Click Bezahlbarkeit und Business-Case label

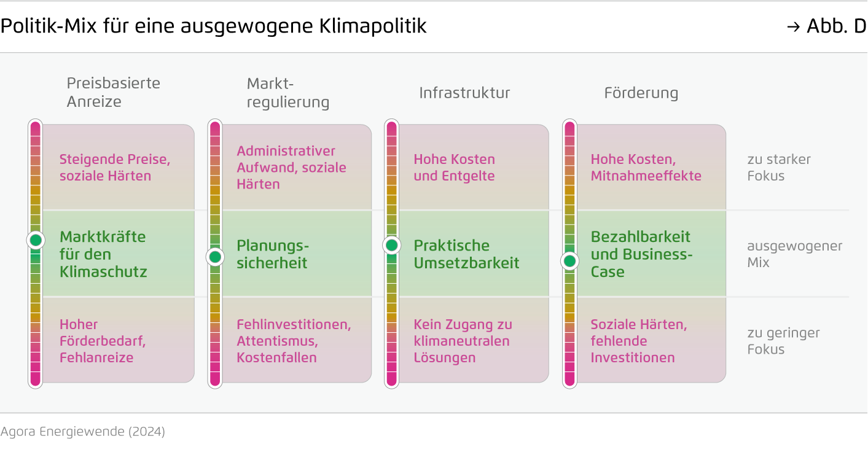click(x=640, y=254)
